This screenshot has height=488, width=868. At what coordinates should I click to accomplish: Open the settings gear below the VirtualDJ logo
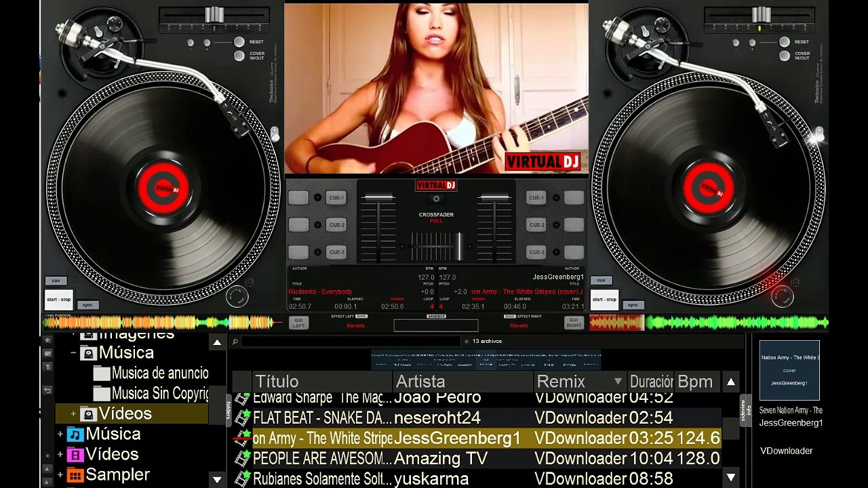coord(436,199)
